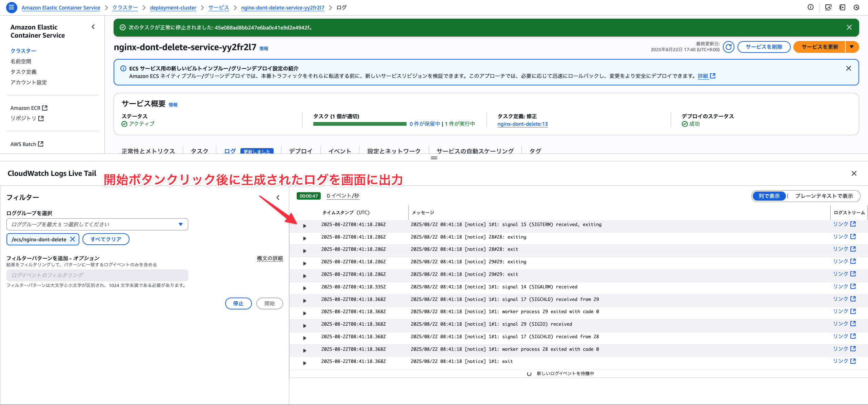Refresh the service page with circular arrow
Image resolution: width=868 pixels, height=405 pixels.
(x=728, y=47)
